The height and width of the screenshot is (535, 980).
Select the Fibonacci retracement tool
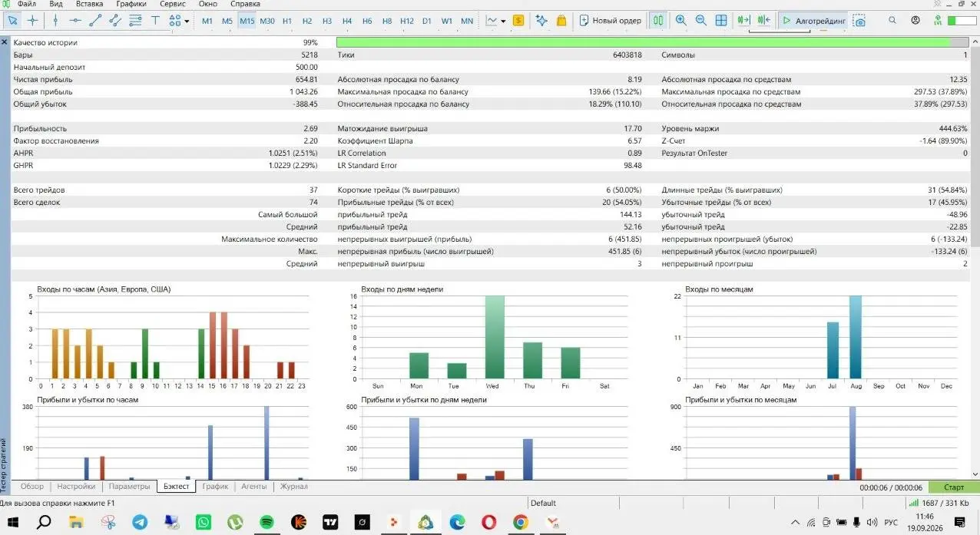135,21
